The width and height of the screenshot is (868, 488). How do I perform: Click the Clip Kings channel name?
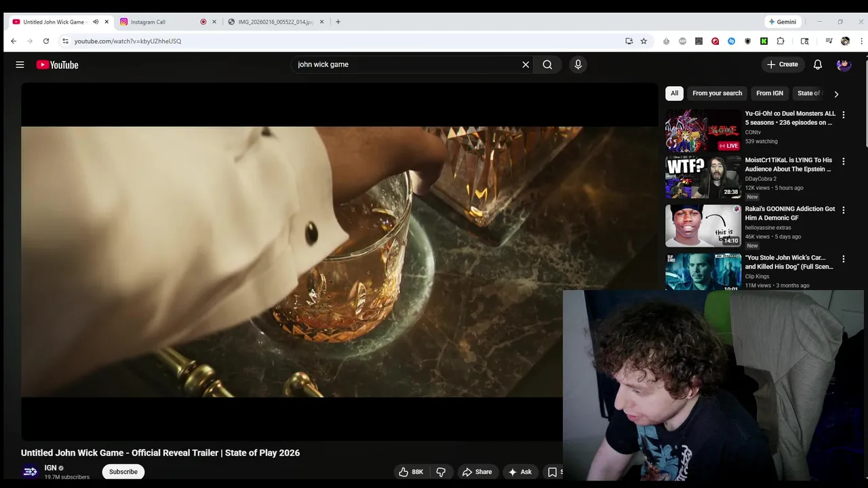click(x=757, y=277)
